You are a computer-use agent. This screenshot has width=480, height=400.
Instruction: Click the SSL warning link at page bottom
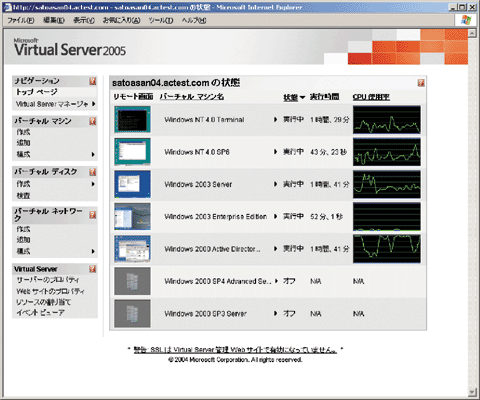(x=235, y=350)
